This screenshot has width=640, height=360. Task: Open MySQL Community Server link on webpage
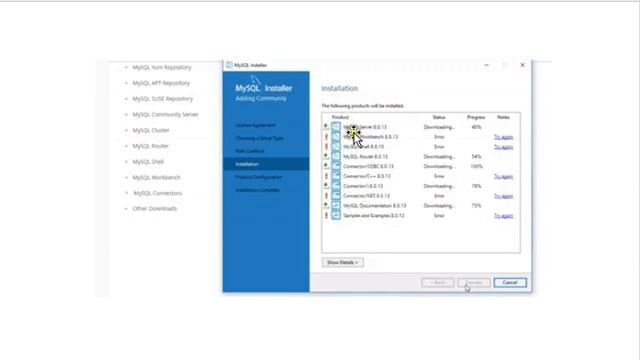[165, 115]
